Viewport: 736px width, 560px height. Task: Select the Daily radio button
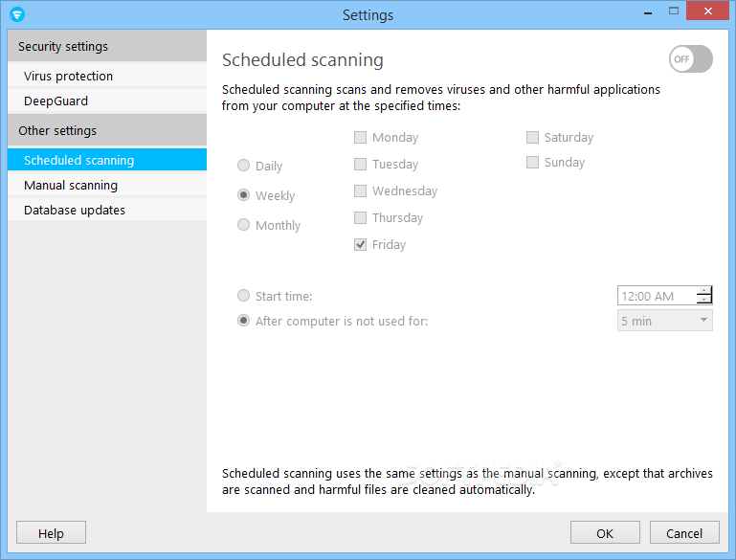(x=243, y=166)
